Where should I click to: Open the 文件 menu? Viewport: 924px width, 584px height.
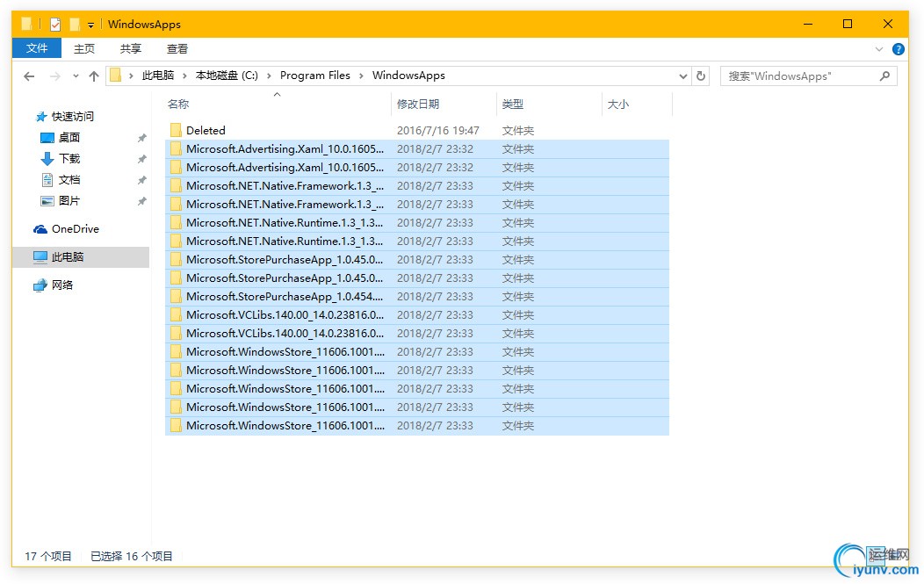point(37,48)
